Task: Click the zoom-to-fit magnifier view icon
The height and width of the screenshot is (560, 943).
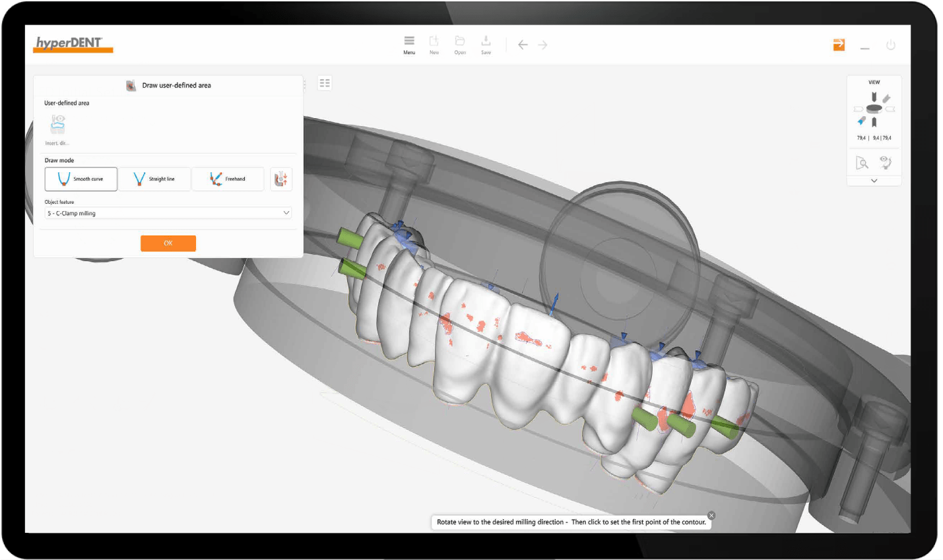Action: pos(862,163)
